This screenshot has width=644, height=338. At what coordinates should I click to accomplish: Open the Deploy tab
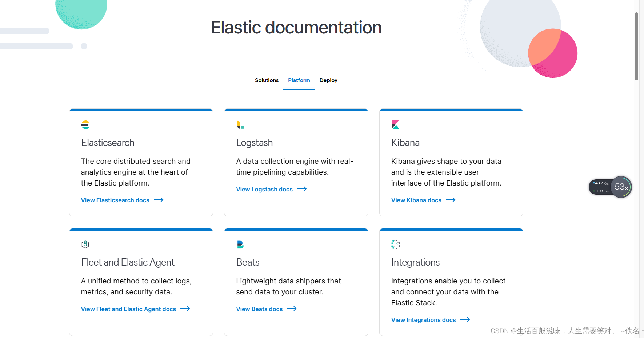tap(328, 80)
